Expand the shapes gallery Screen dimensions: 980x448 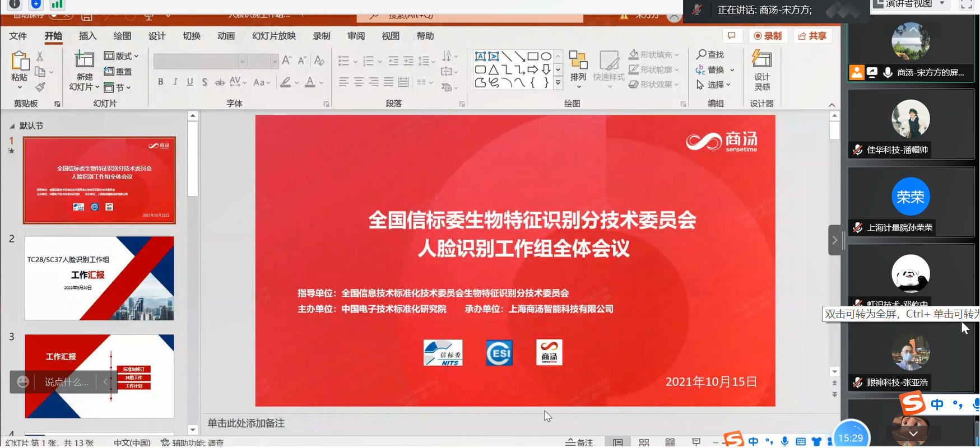(x=558, y=83)
